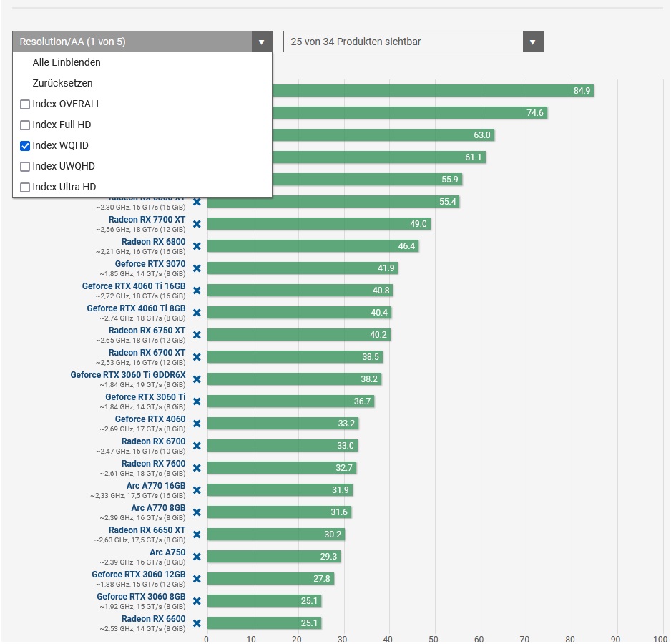Remove Radeon RX 6750 XT with its X icon
The height and width of the screenshot is (644, 671).
click(x=197, y=335)
